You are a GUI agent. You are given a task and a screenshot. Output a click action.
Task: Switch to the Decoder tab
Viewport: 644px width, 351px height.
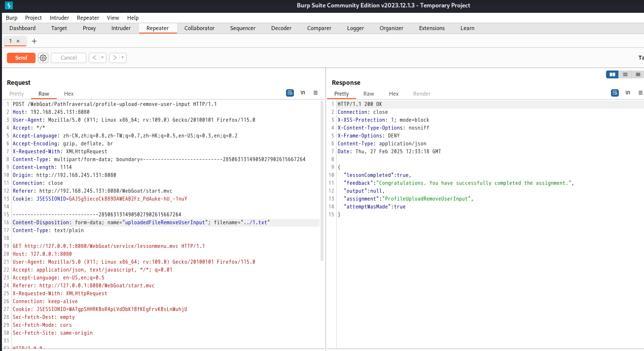[x=282, y=28]
